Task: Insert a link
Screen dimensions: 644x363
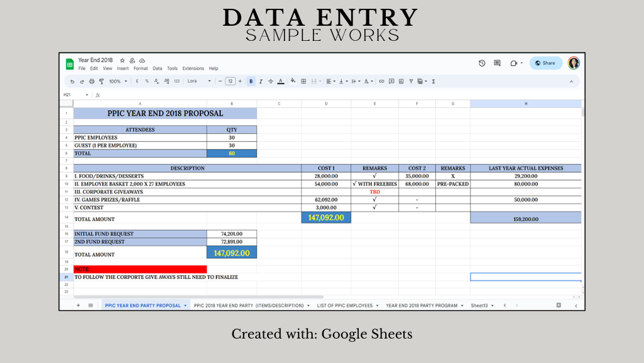Action: pos(381,81)
